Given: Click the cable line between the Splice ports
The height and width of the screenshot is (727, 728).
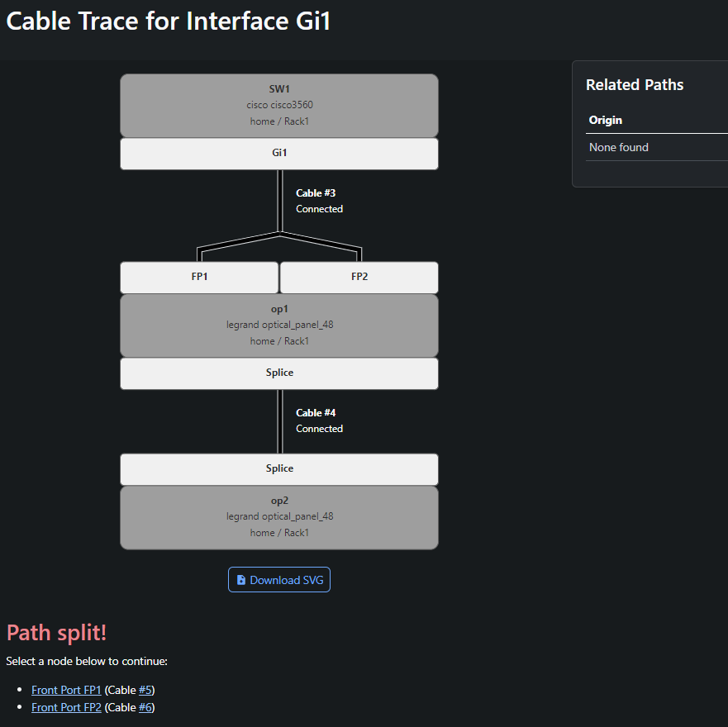Looking at the screenshot, I should [280, 421].
